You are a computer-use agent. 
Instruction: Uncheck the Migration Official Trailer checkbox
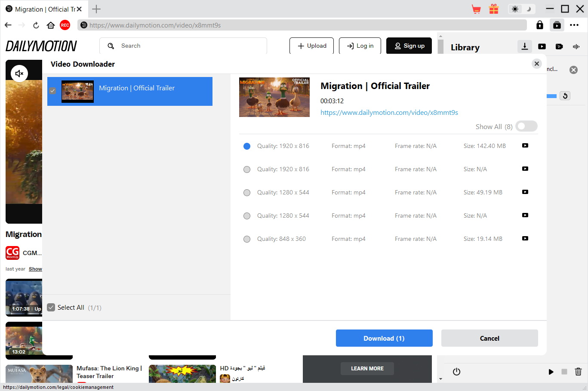pyautogui.click(x=52, y=91)
